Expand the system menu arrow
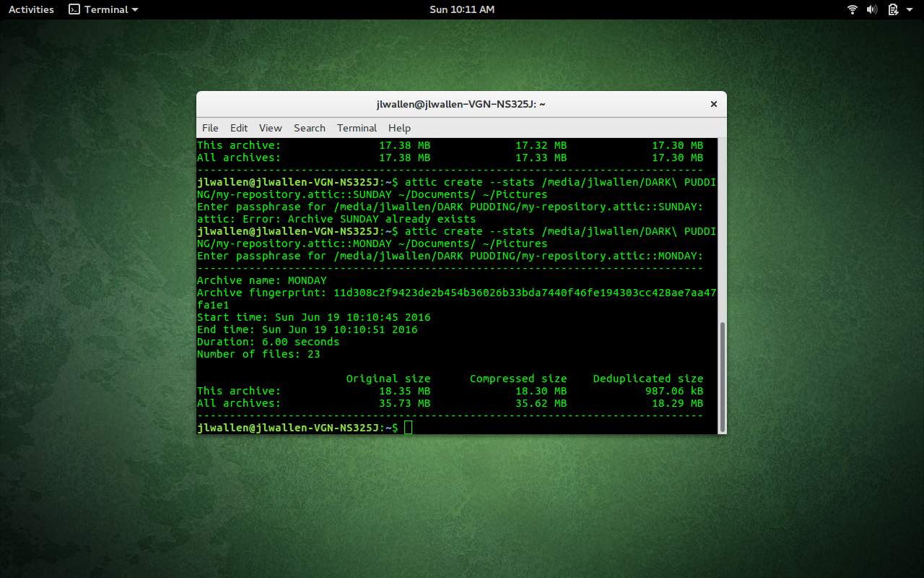The height and width of the screenshot is (578, 924). pos(909,9)
